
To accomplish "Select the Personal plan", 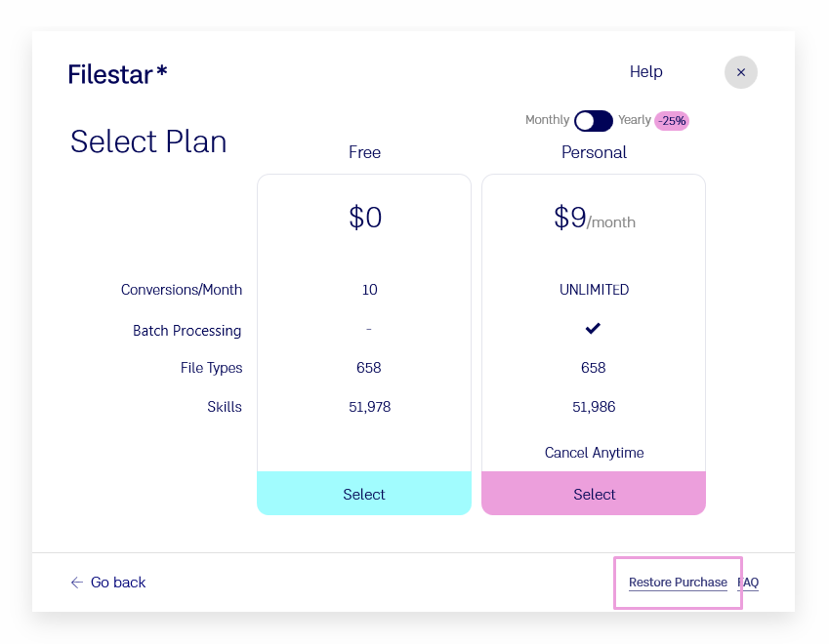I will (594, 494).
